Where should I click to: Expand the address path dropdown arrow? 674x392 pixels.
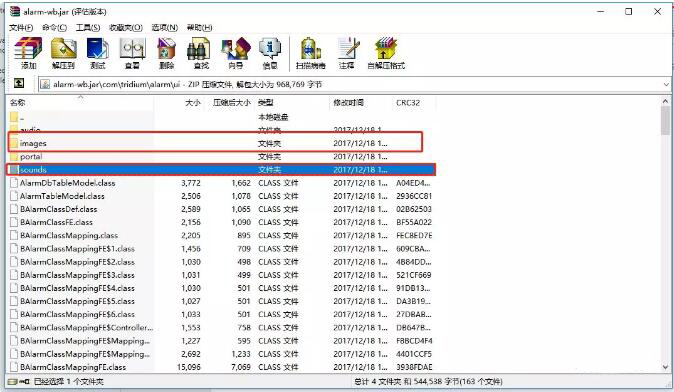coord(666,84)
